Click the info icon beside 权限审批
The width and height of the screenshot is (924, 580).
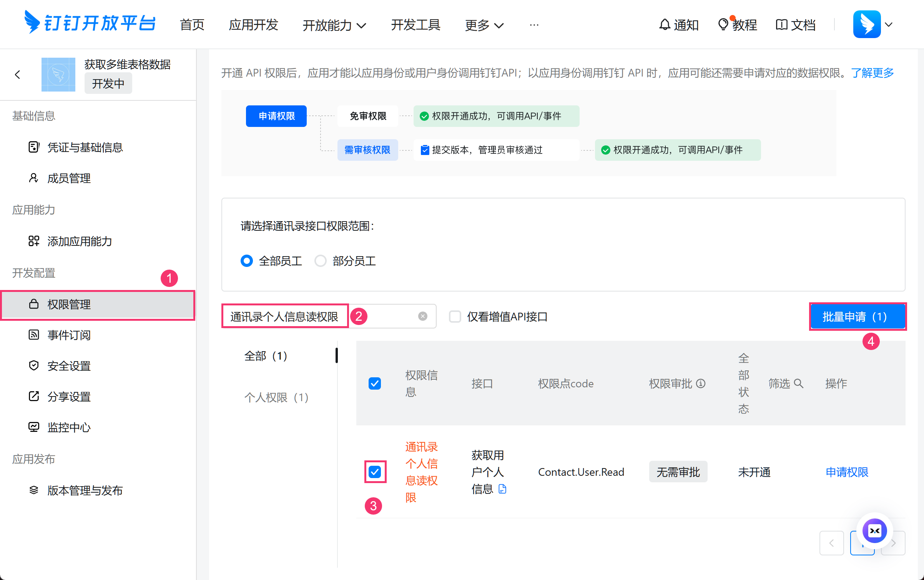pyautogui.click(x=701, y=383)
